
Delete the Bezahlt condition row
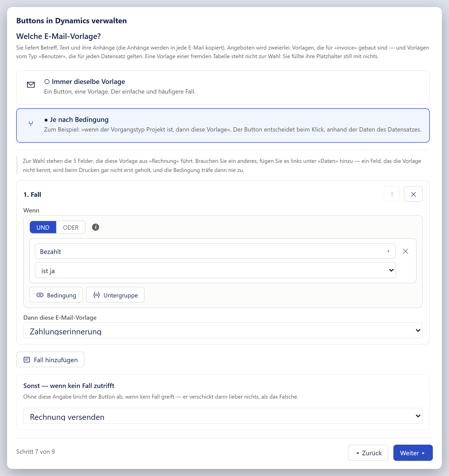406,251
